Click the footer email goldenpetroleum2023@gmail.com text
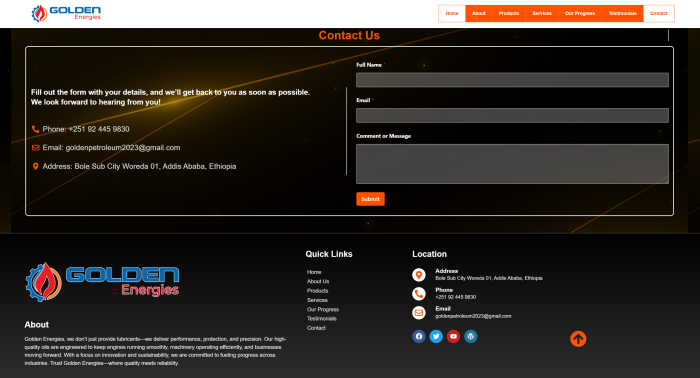The width and height of the screenshot is (700, 378). coord(473,316)
